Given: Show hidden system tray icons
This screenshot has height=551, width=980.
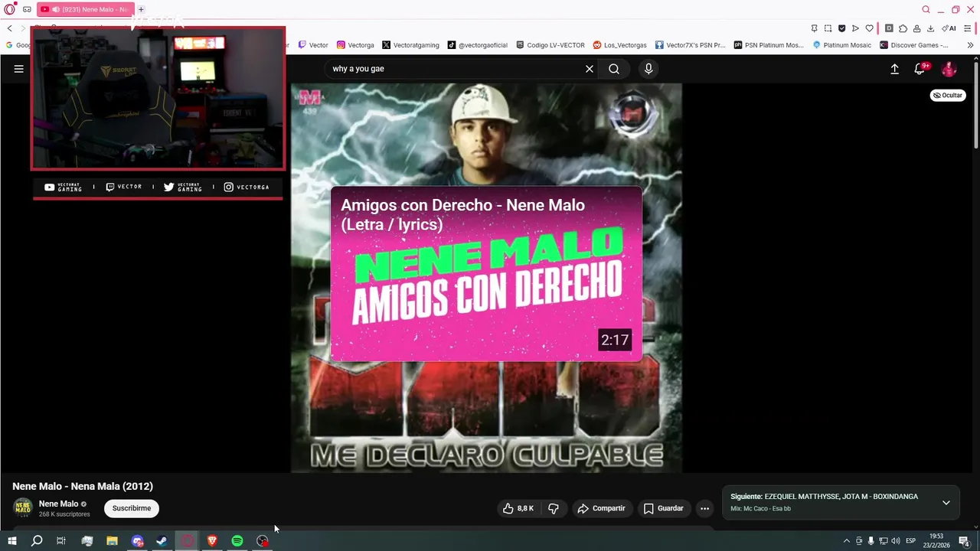Looking at the screenshot, I should coord(846,541).
